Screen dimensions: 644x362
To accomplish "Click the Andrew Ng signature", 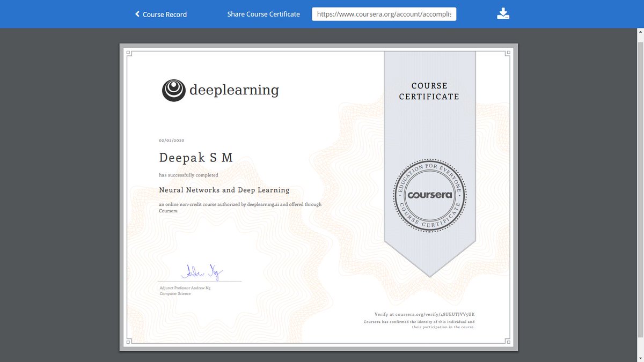I will pos(201,272).
